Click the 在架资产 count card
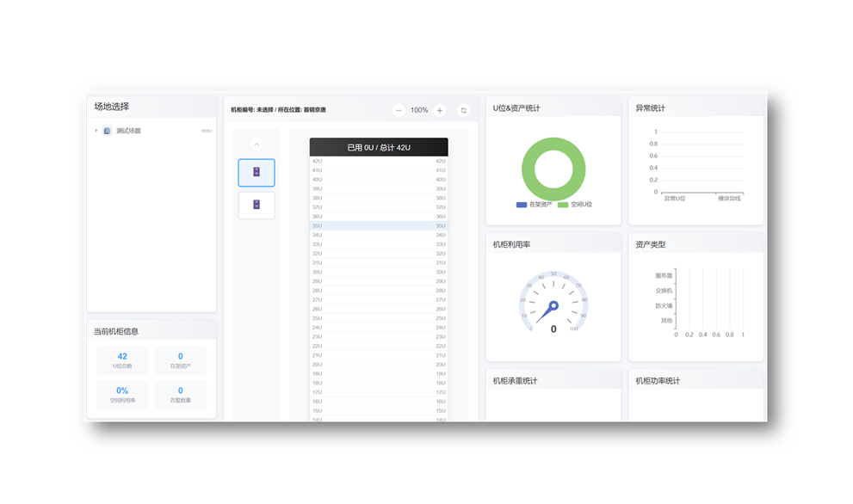The height and width of the screenshot is (504, 853). click(180, 360)
